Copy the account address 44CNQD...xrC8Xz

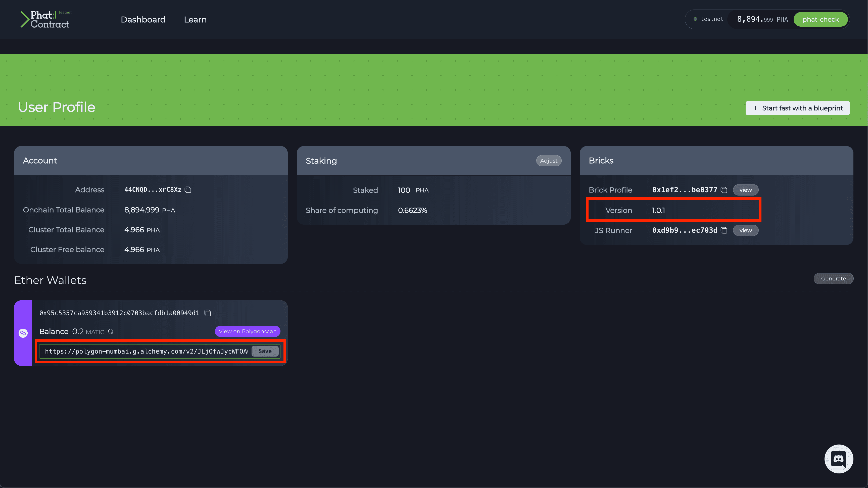tap(188, 190)
